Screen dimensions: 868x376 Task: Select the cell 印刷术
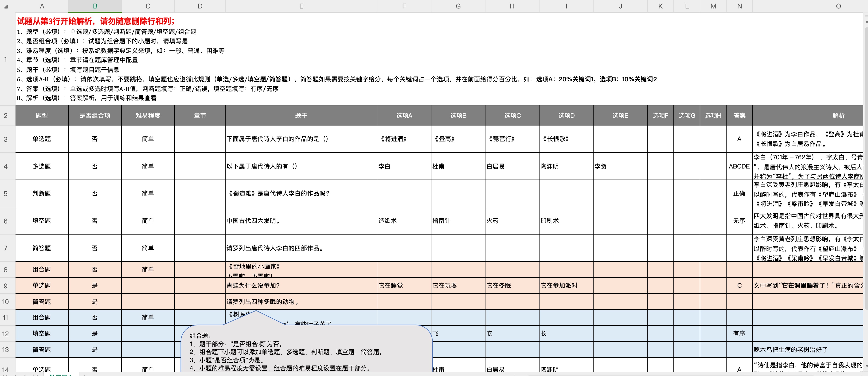pos(567,221)
